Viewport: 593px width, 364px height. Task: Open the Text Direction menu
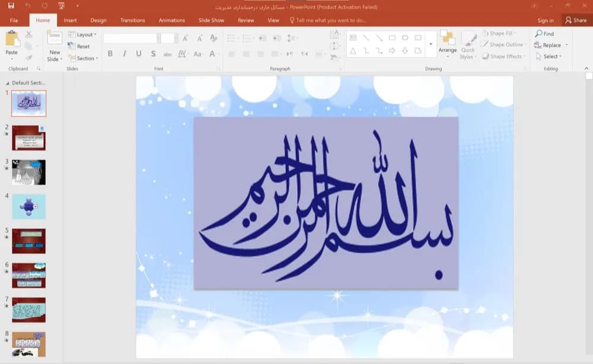334,34
